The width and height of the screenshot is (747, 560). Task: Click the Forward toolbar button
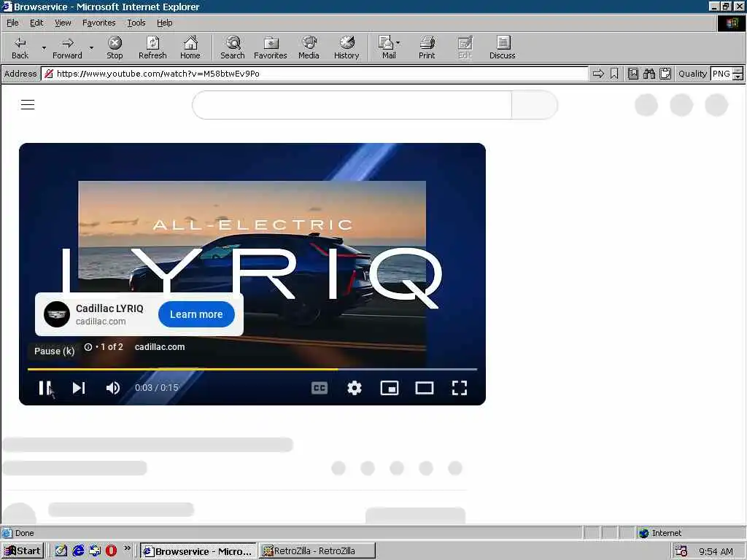(x=67, y=47)
